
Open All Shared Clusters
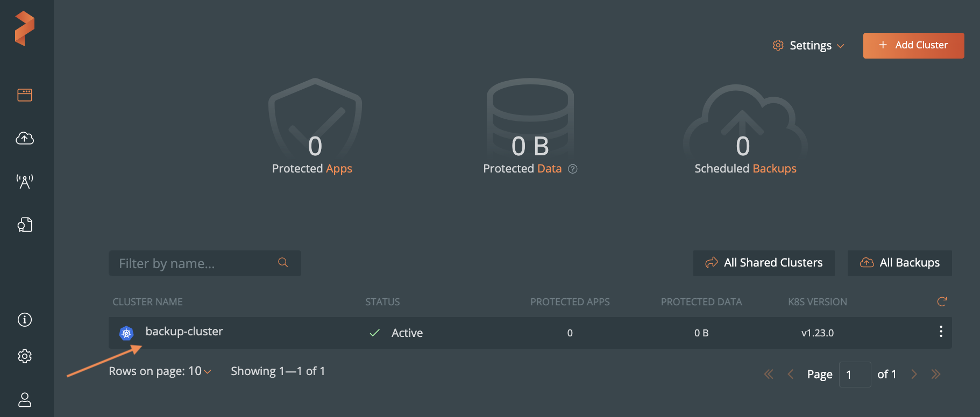(764, 263)
